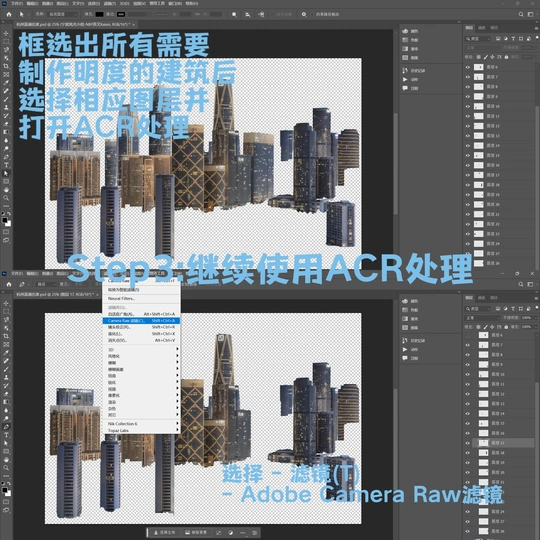The width and height of the screenshot is (540, 540).
Task: Toggle layer filtering switch in upper Layers panel
Action: [x=537, y=38]
